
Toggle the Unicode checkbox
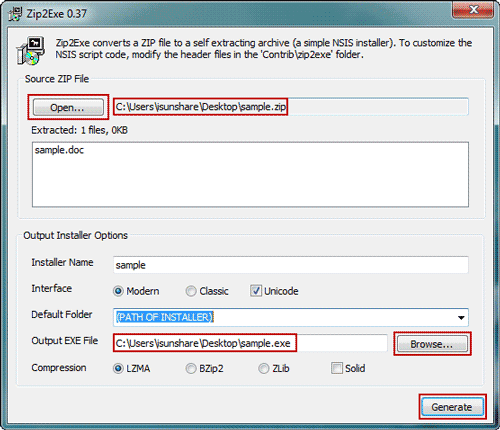[256, 291]
